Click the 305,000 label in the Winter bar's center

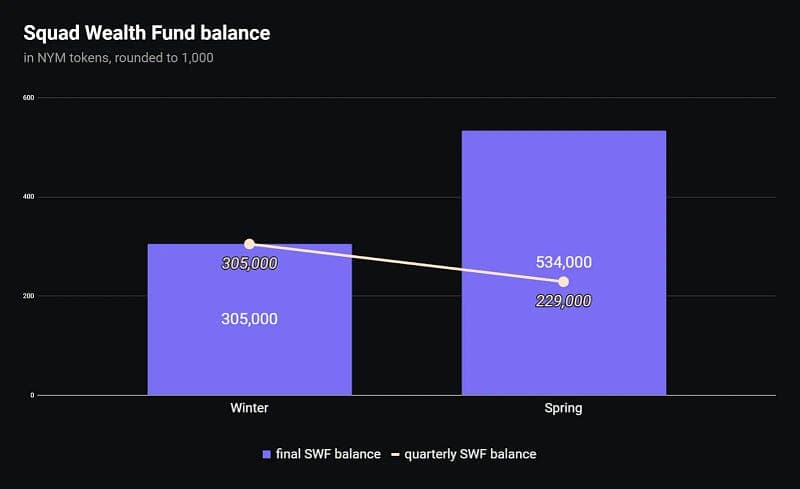click(249, 319)
